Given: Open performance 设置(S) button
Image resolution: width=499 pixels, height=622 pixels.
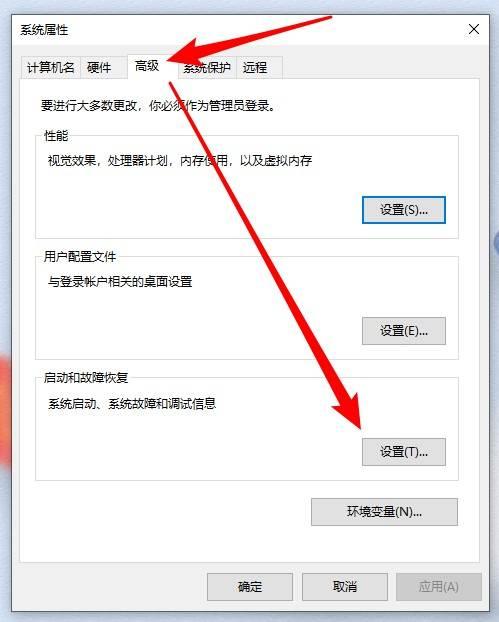Looking at the screenshot, I should [404, 210].
